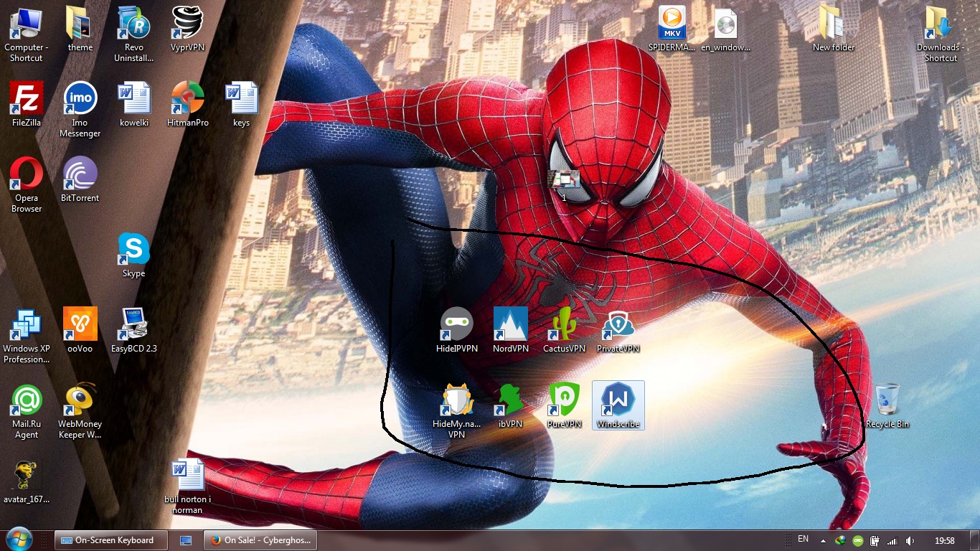Click the unlabeled monitor taskbar button
Image resolution: width=980 pixels, height=551 pixels.
pos(186,540)
